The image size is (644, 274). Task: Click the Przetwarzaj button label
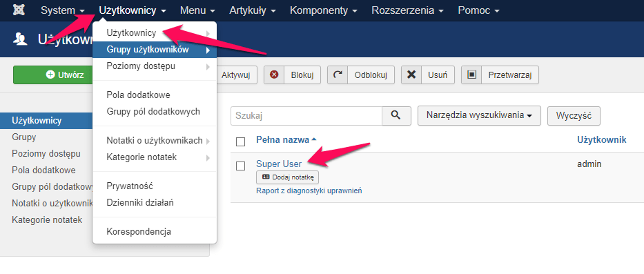510,75
